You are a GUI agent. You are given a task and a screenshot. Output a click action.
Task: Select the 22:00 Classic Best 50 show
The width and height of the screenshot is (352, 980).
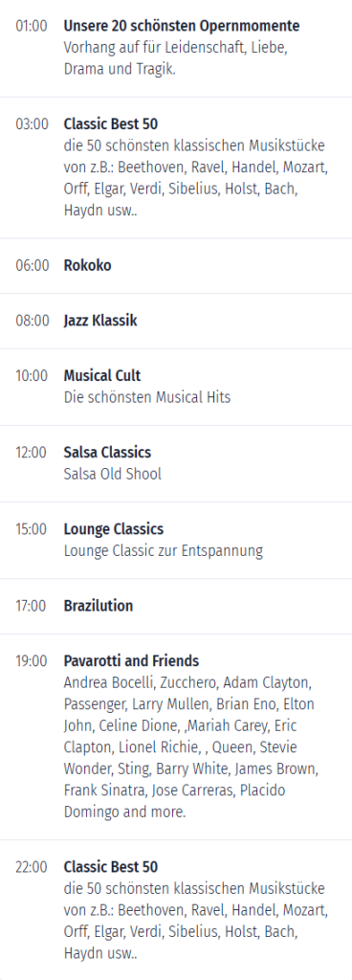[110, 867]
